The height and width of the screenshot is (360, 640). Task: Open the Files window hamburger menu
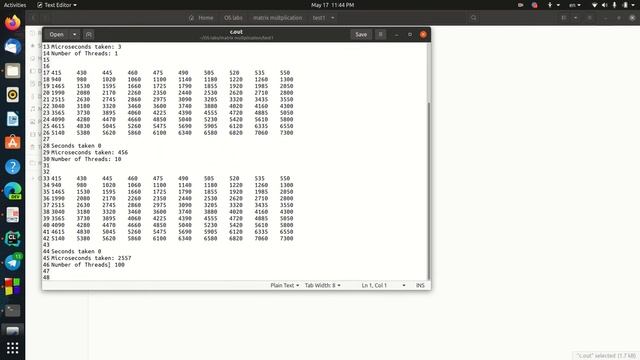pyautogui.click(x=589, y=18)
